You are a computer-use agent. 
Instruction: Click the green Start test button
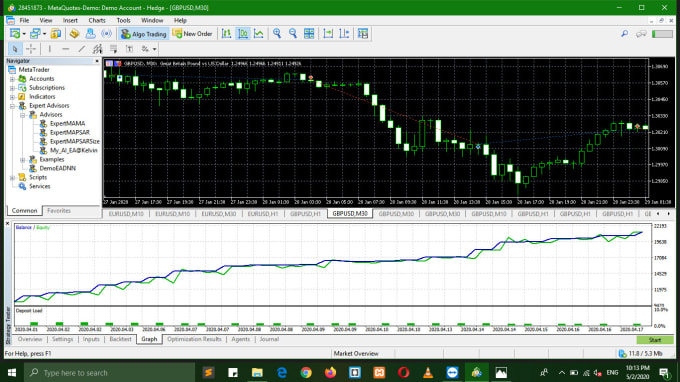(654, 340)
